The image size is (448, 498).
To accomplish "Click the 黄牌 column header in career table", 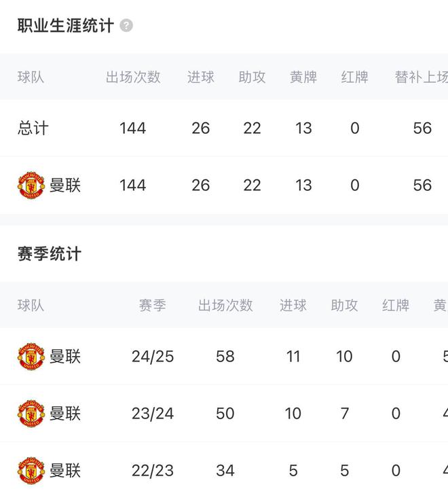I will click(x=303, y=77).
